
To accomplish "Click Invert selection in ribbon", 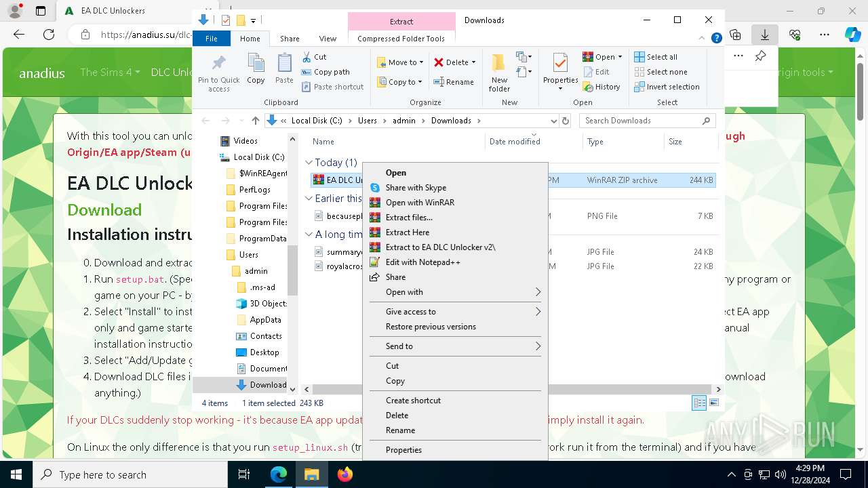I will [667, 87].
